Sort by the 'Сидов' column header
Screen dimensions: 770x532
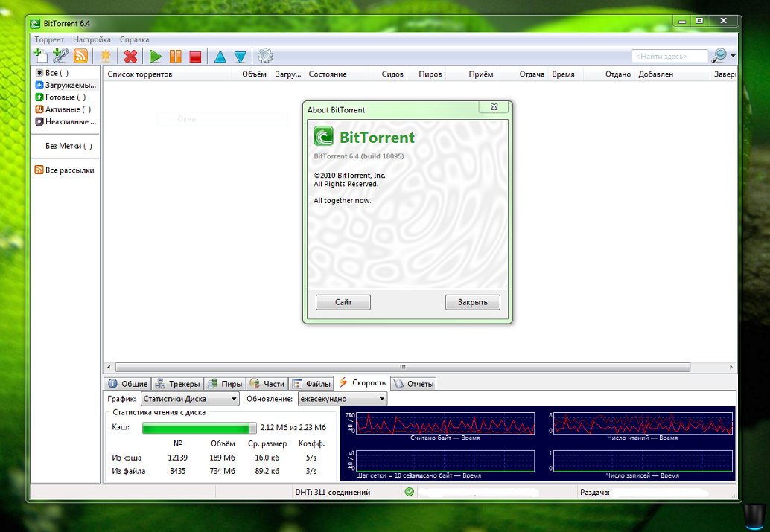388,74
